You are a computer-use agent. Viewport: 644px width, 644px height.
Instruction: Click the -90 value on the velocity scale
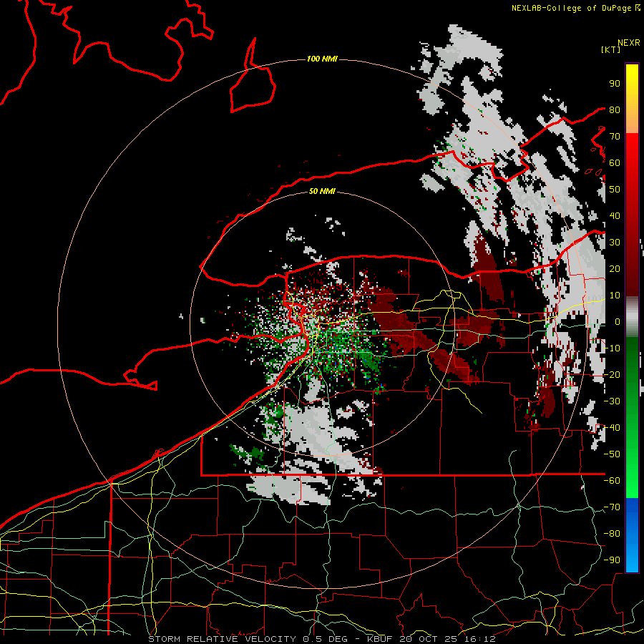[612, 560]
